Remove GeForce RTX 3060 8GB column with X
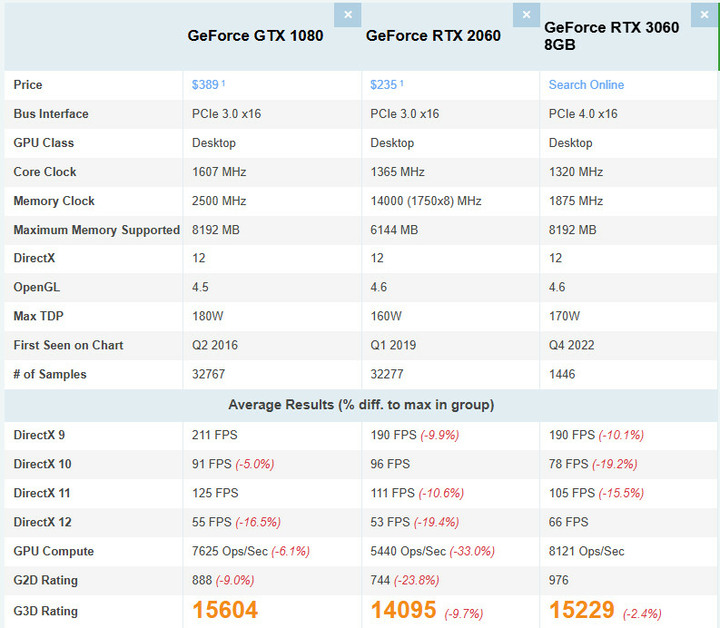This screenshot has width=720, height=628. (704, 15)
